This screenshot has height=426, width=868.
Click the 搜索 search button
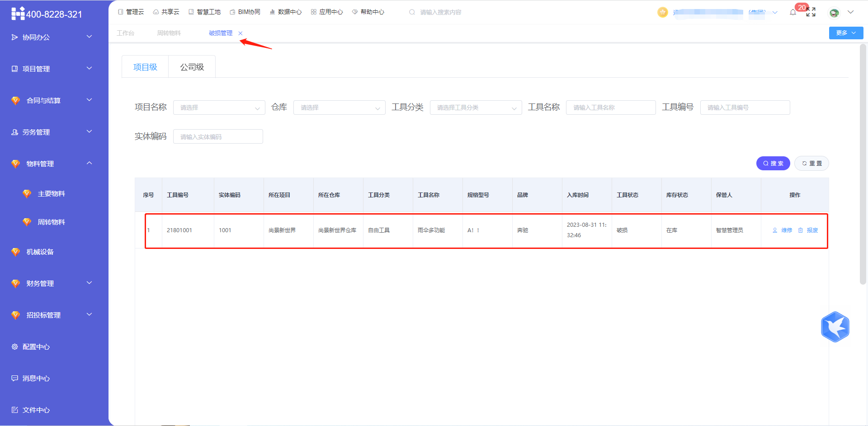pos(773,164)
